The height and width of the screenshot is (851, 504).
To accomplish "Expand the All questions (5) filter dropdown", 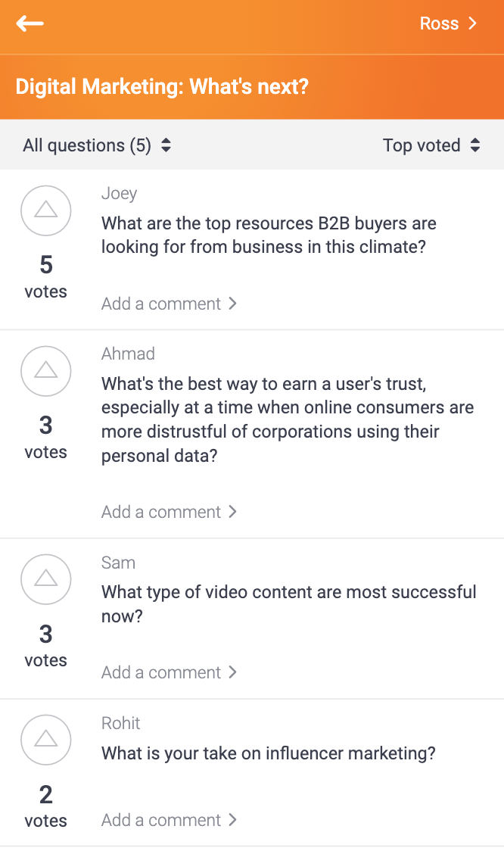I will point(97,145).
